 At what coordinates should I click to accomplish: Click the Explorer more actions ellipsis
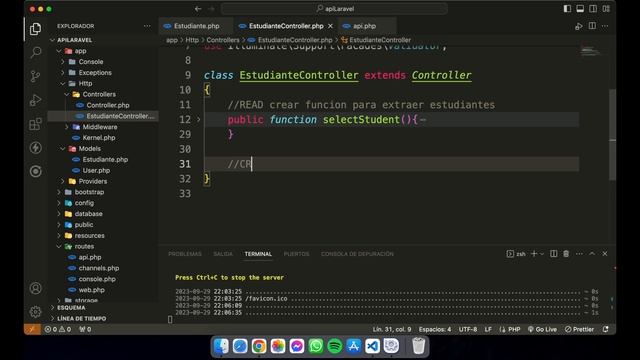(147, 26)
